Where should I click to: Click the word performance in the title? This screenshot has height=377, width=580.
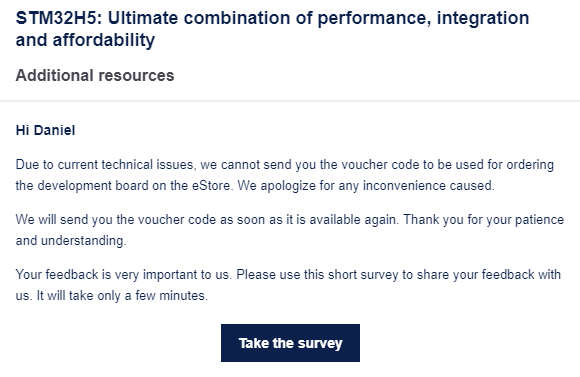pyautogui.click(x=374, y=18)
